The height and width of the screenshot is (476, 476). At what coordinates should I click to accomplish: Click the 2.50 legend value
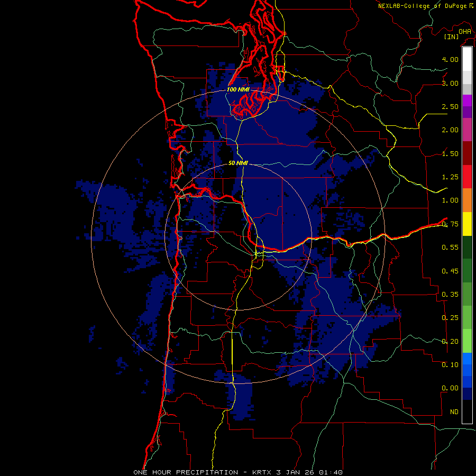[450, 106]
